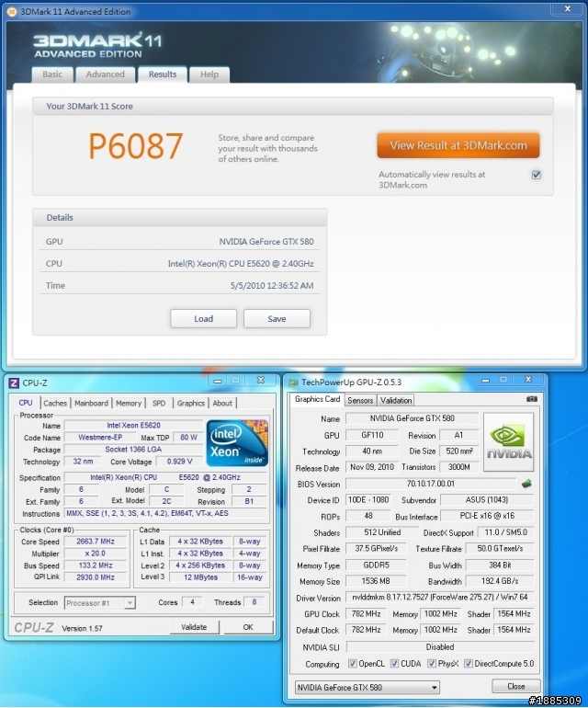Toggle automatically view results at 3DMark.com checkbox
Image resolution: width=588 pixels, height=708 pixels.
537,175
